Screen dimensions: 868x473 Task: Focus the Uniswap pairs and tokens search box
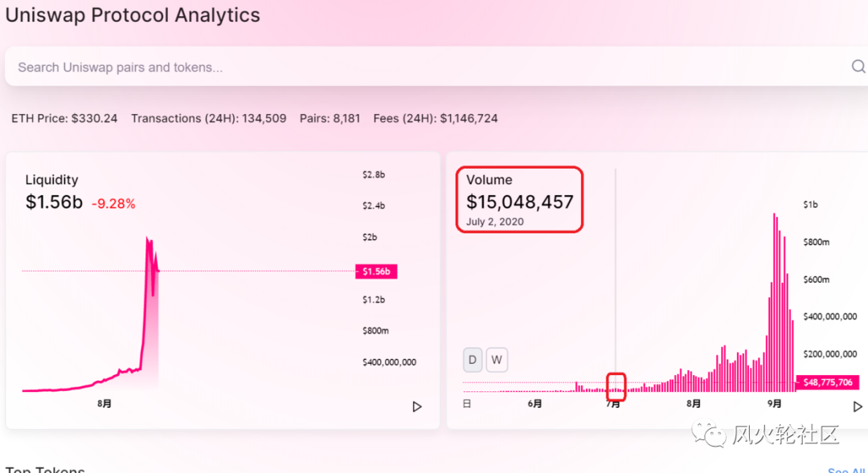tap(402, 67)
